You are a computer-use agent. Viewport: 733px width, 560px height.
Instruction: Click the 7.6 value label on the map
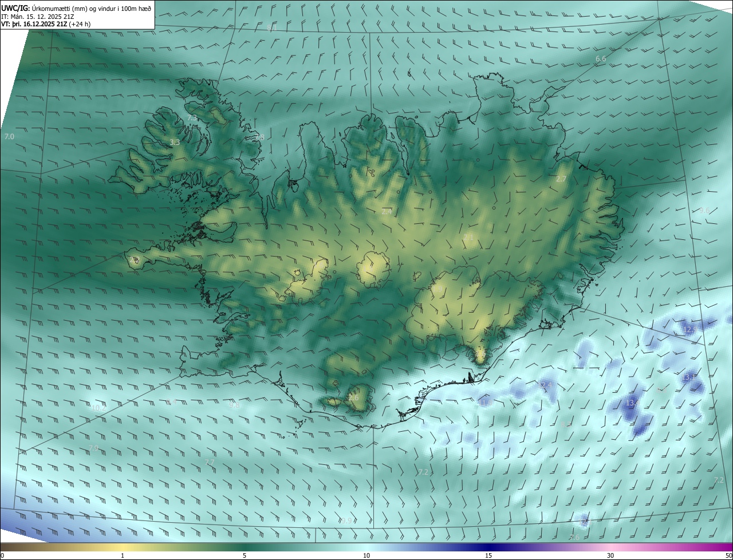(x=574, y=537)
